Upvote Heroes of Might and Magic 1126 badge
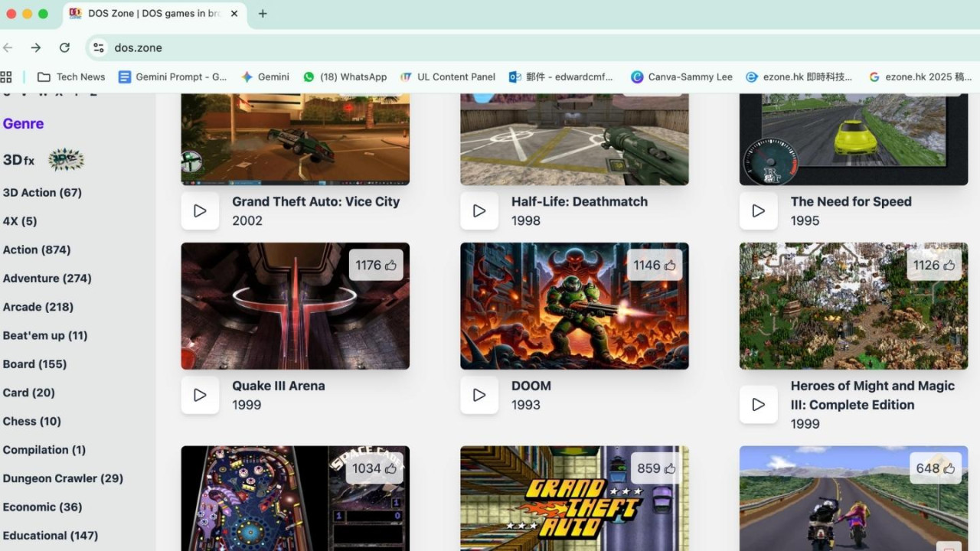 click(x=934, y=266)
